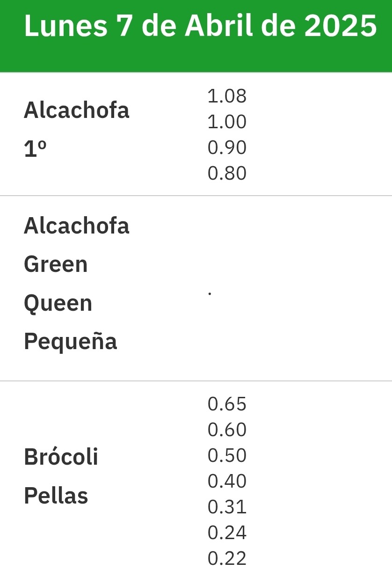392x570 pixels.
Task: Select the 0.22 Brócoli Pellas price
Action: [x=227, y=558]
